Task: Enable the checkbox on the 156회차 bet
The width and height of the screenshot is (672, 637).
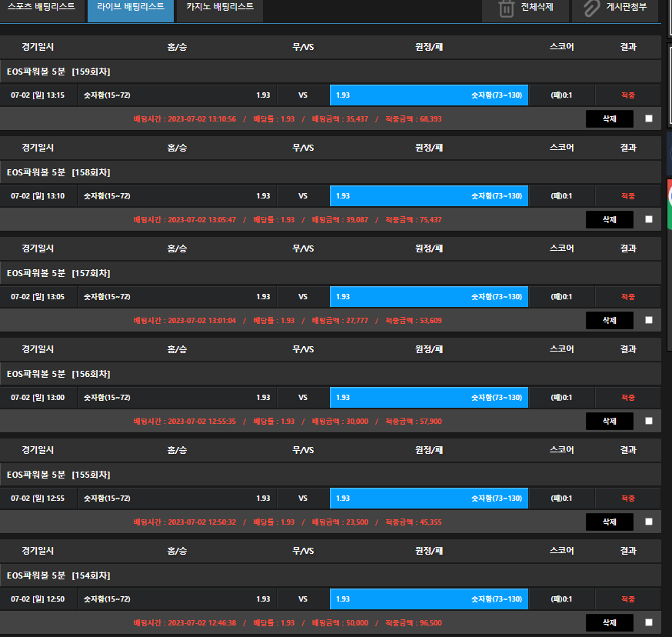Action: 649,421
